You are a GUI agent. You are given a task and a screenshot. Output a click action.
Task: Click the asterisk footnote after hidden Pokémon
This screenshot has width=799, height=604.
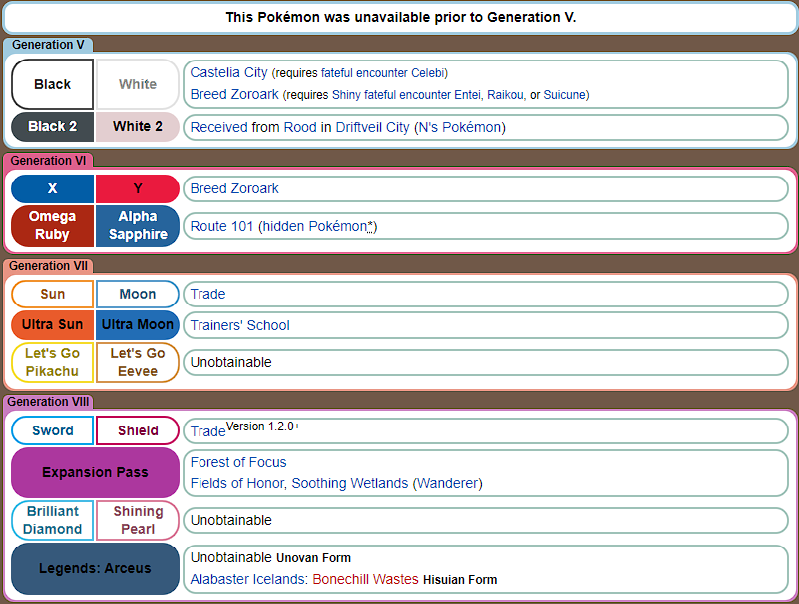tap(370, 225)
